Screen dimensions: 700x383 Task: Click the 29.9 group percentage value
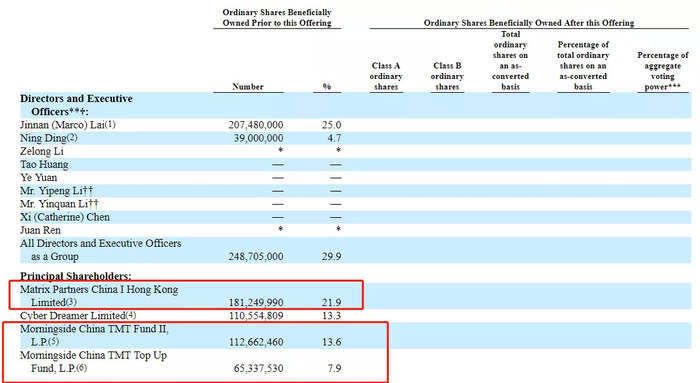332,257
